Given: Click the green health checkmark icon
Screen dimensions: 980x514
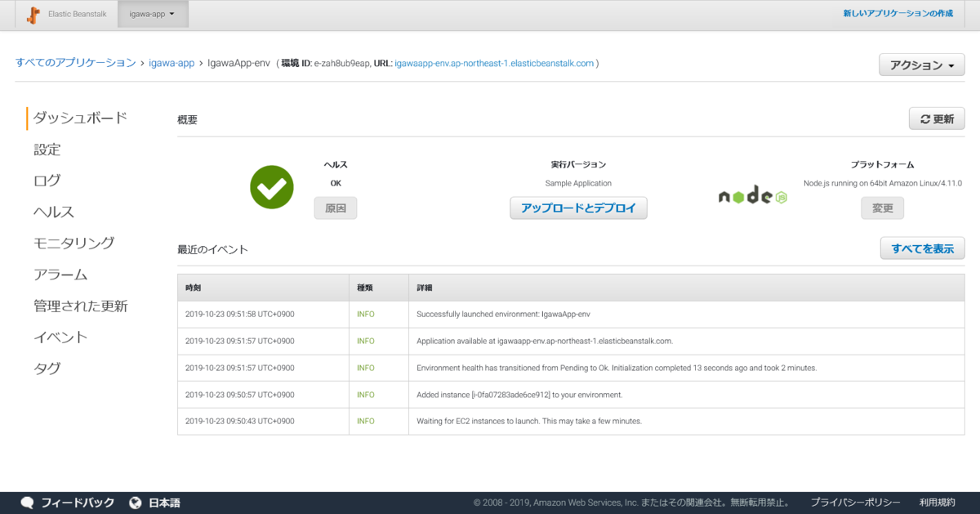Looking at the screenshot, I should 272,187.
